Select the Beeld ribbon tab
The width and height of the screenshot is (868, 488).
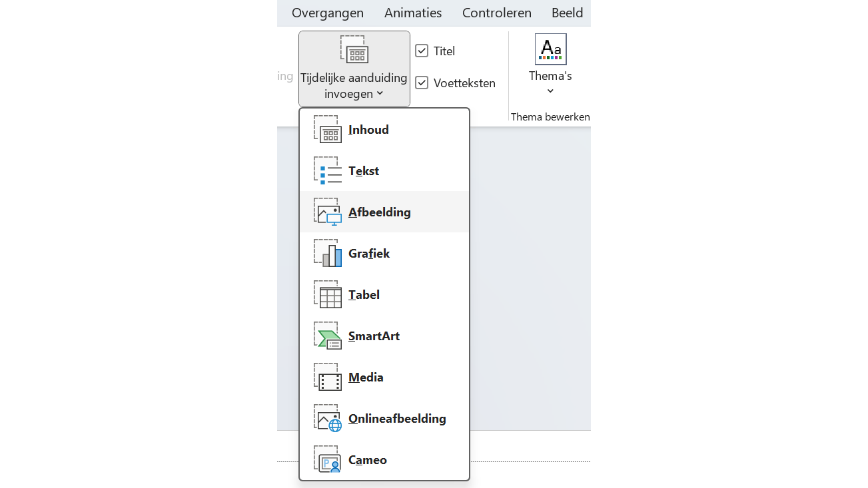point(567,13)
